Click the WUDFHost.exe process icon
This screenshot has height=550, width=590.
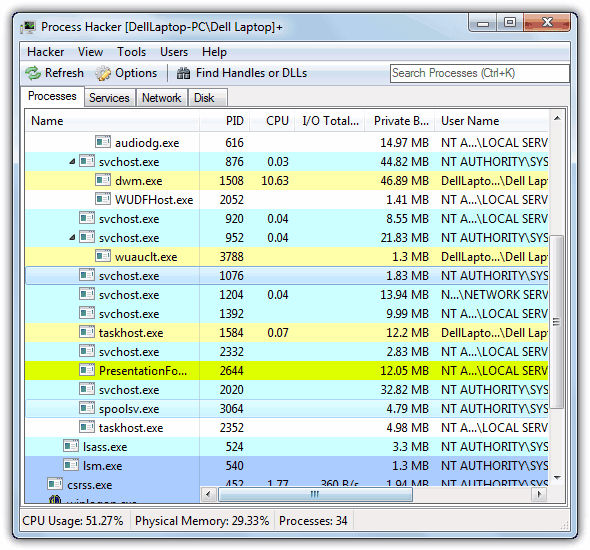click(x=103, y=199)
